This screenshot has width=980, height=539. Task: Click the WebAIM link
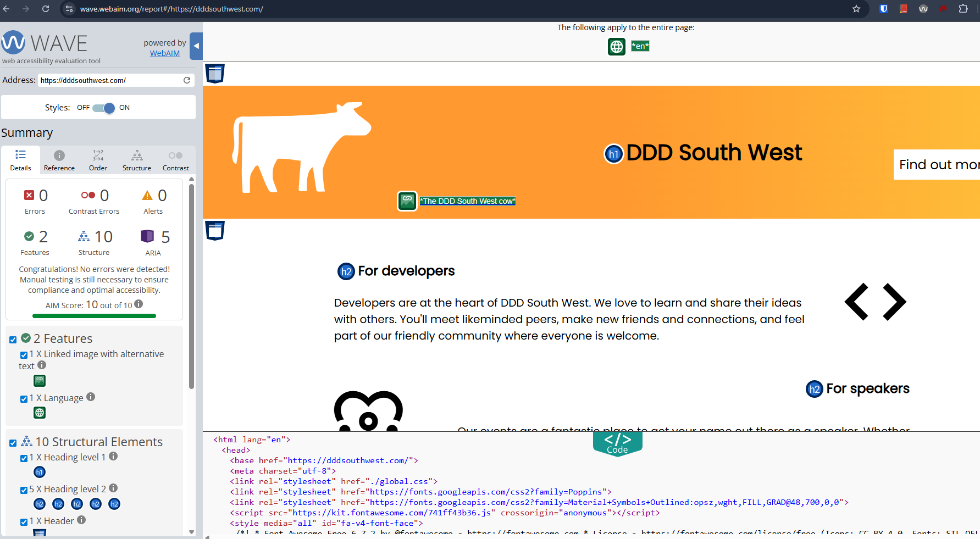(164, 53)
